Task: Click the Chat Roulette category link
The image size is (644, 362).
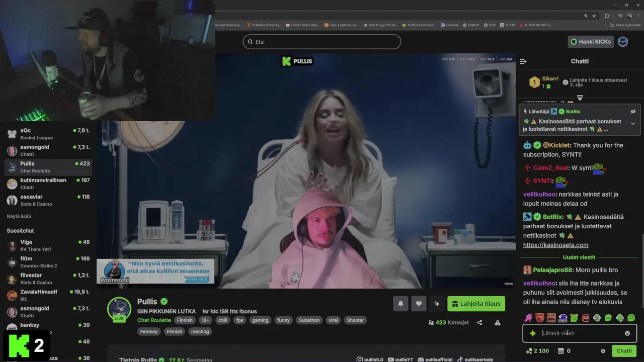Action: click(x=154, y=320)
